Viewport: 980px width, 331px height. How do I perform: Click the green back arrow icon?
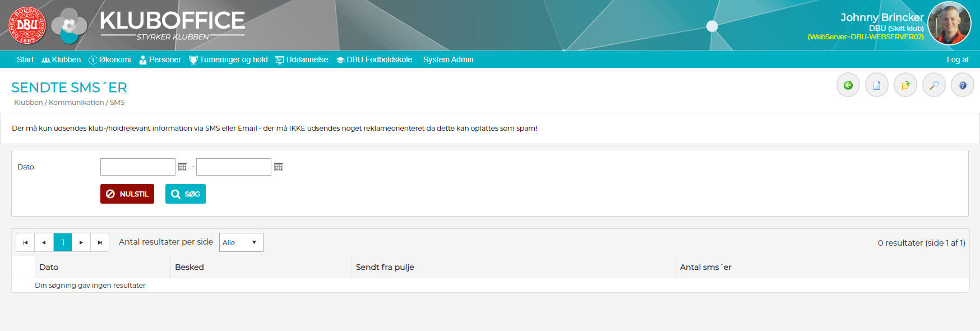tap(848, 85)
